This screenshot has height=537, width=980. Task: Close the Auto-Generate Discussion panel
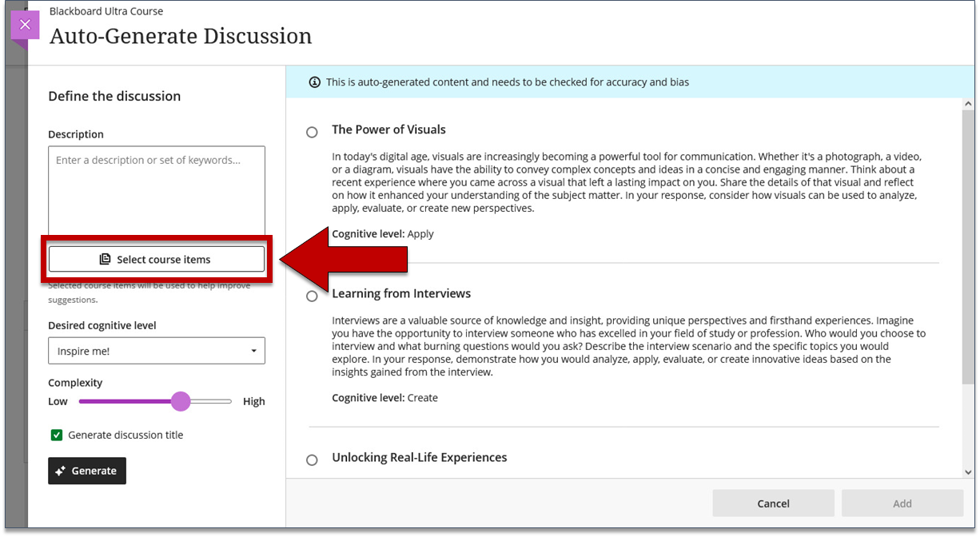coord(25,25)
